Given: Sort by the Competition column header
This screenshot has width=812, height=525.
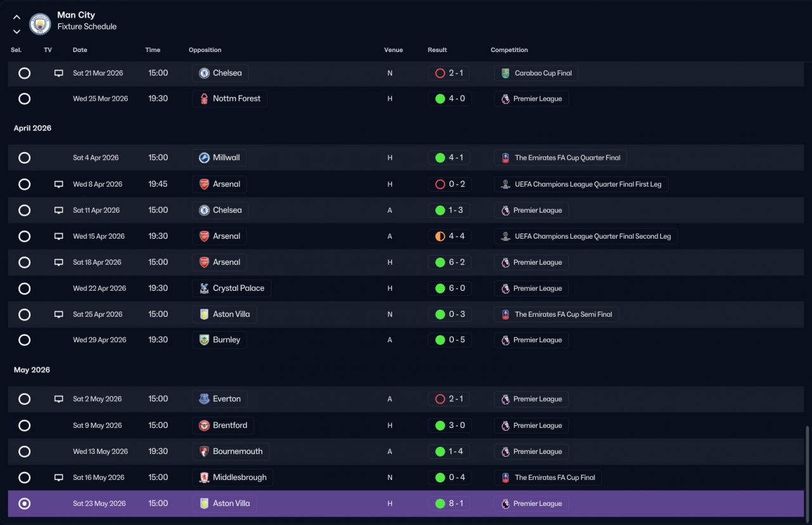Looking at the screenshot, I should pos(509,50).
